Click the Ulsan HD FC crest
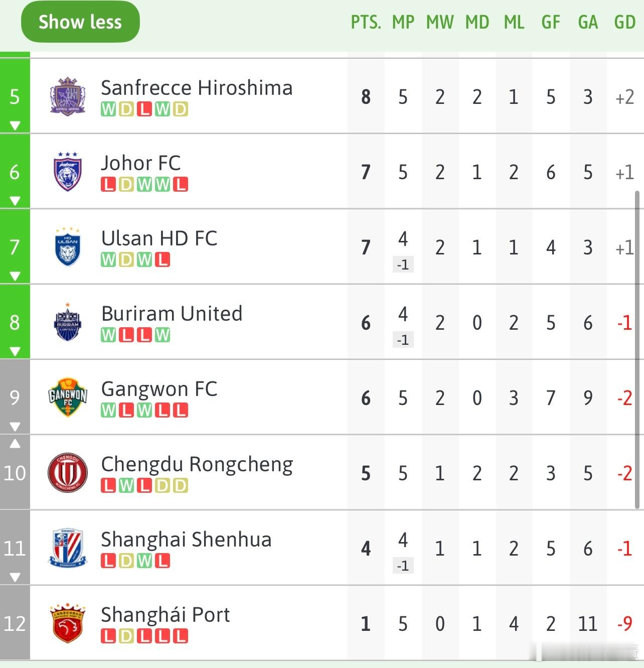The height and width of the screenshot is (668, 644). [x=68, y=246]
